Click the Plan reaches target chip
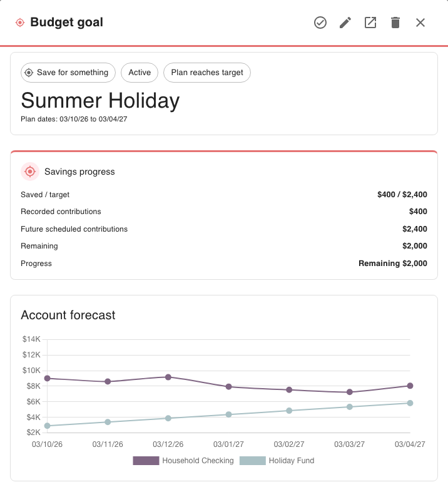This screenshot has width=448, height=492. point(207,73)
